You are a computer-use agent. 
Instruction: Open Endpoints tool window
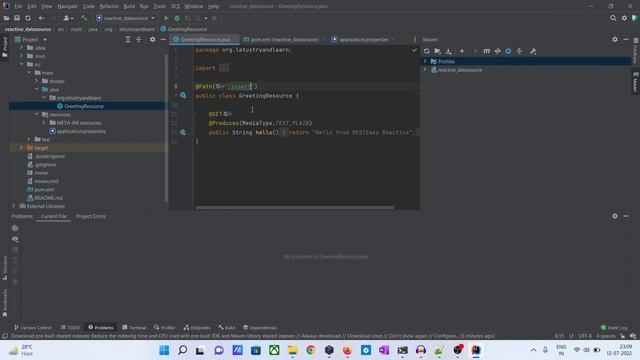pyautogui.click(x=197, y=327)
